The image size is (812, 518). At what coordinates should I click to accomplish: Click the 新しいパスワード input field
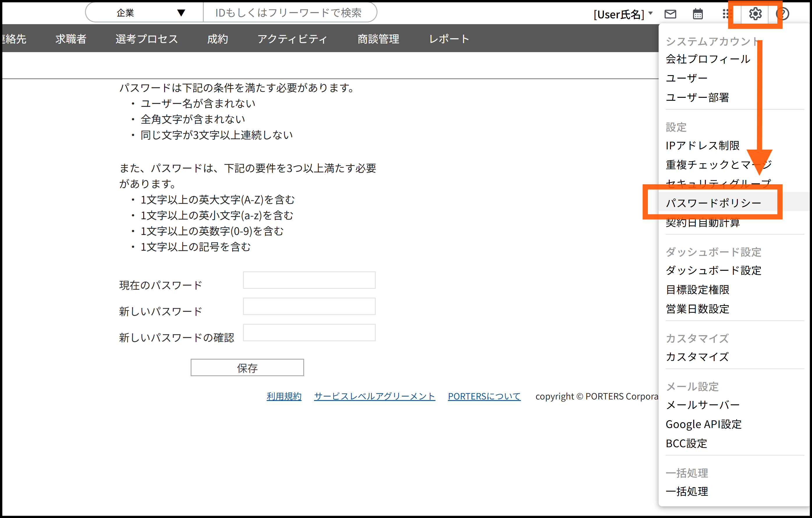point(309,306)
